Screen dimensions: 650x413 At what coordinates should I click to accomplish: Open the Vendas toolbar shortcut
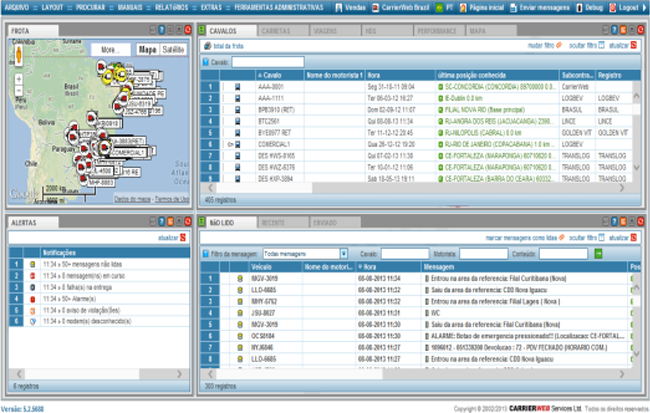pyautogui.click(x=350, y=7)
